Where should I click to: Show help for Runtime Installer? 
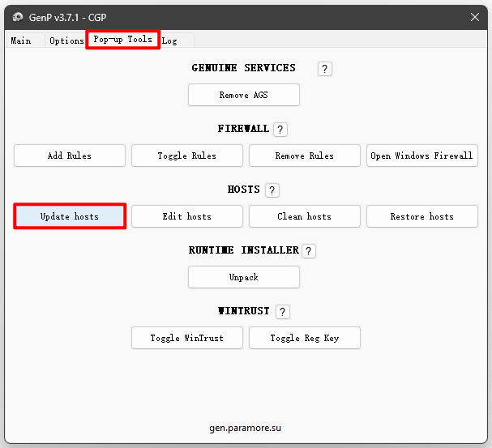pos(308,251)
